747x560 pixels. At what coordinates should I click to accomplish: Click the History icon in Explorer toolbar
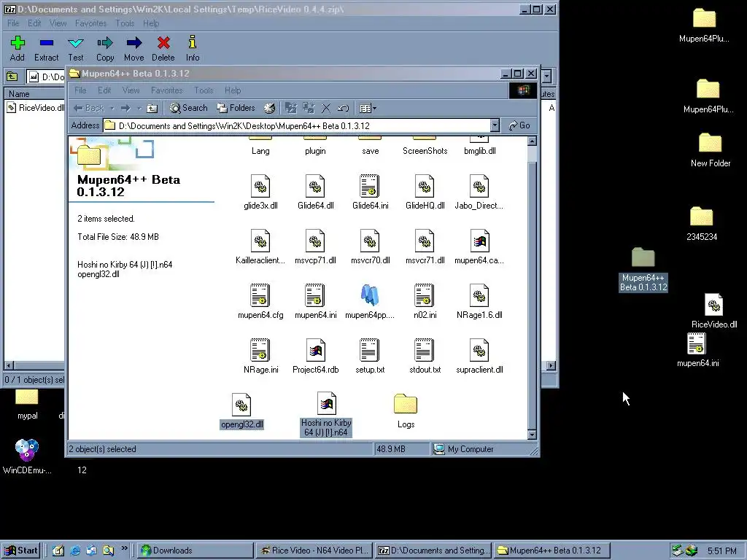coord(270,108)
